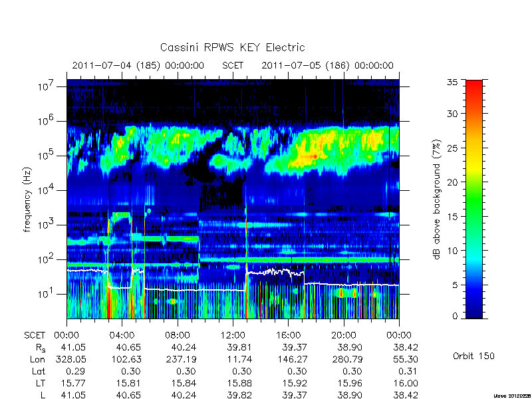Click the '08:00' time axis label

(x=178, y=336)
